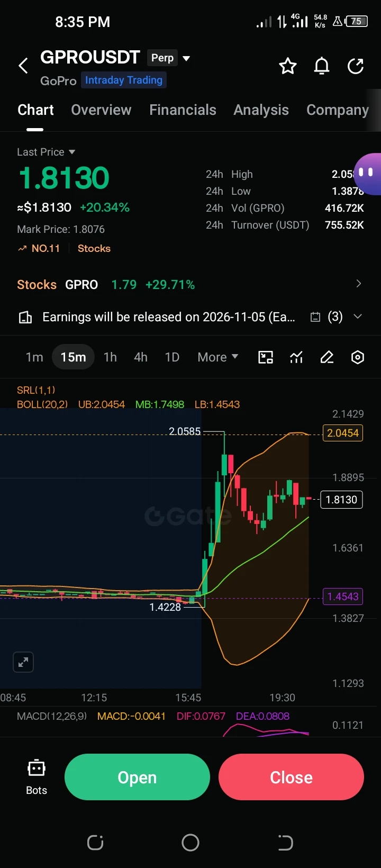381x868 pixels.
Task: Select the 1h timeframe
Action: click(110, 357)
